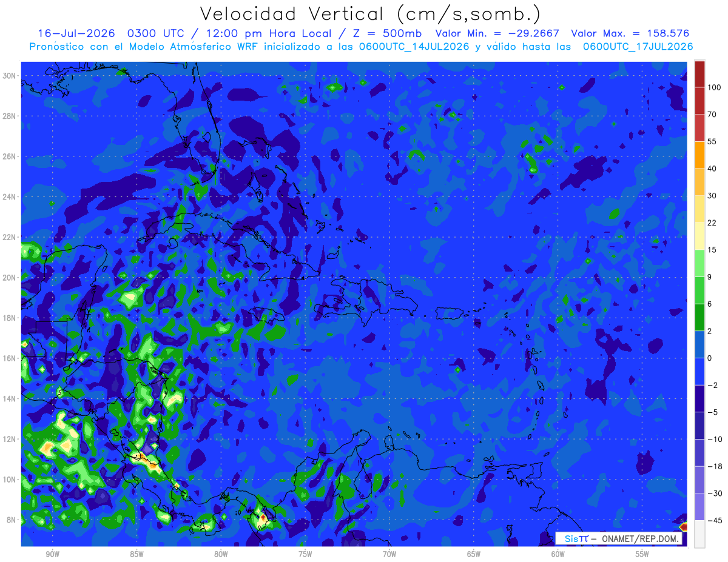Click the dark green colorbar segment between 6 and 2

pos(700,317)
